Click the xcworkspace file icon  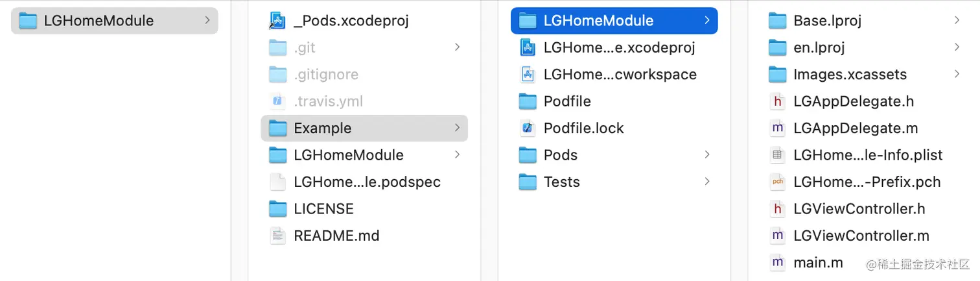coord(528,75)
